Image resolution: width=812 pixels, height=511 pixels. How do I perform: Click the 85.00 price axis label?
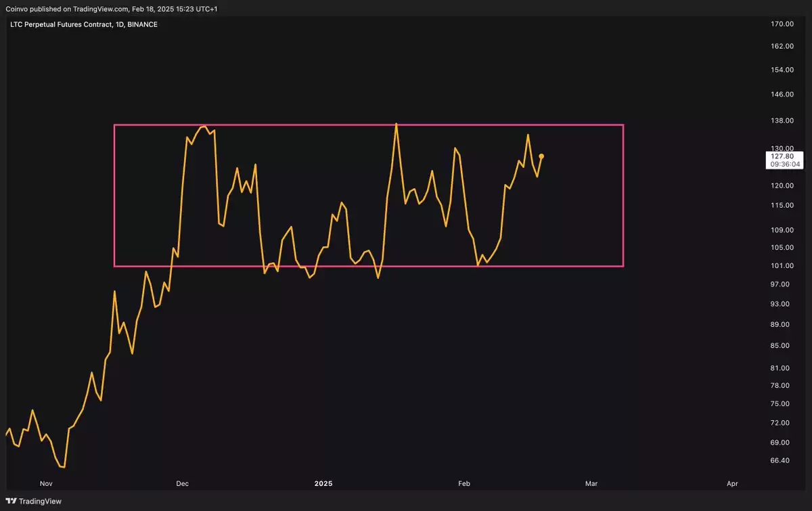tap(782, 345)
